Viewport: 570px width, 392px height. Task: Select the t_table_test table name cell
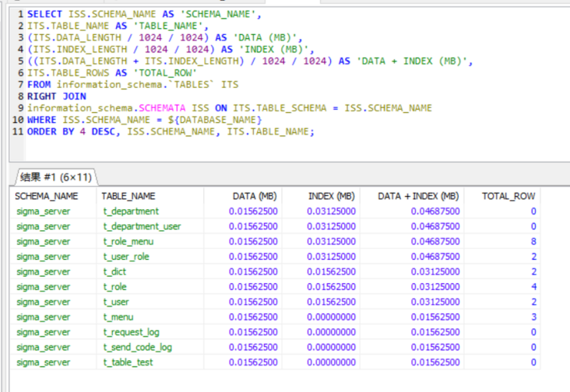tap(128, 362)
